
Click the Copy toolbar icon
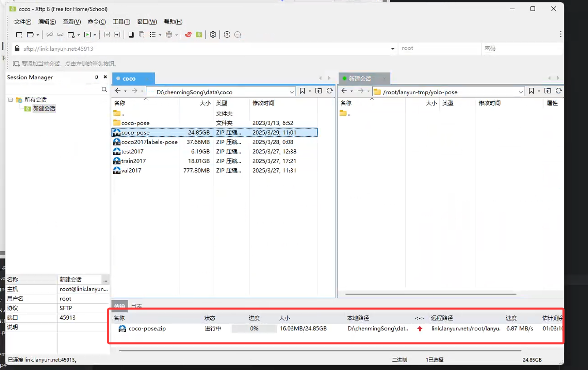click(x=131, y=35)
